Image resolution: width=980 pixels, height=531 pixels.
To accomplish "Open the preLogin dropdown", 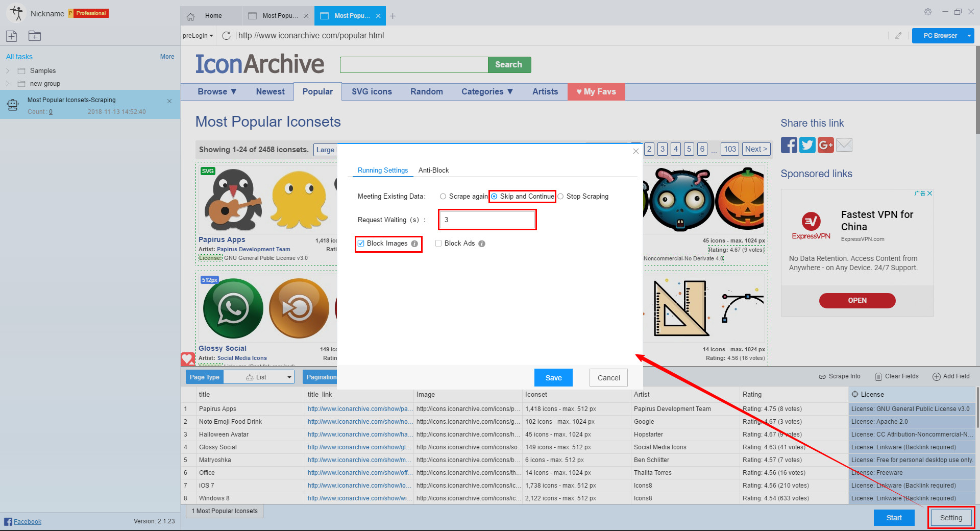I will [x=198, y=35].
